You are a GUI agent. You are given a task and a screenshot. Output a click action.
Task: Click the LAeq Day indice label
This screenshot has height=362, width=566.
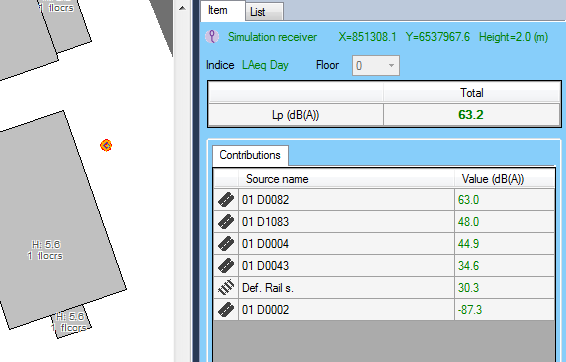tap(265, 65)
